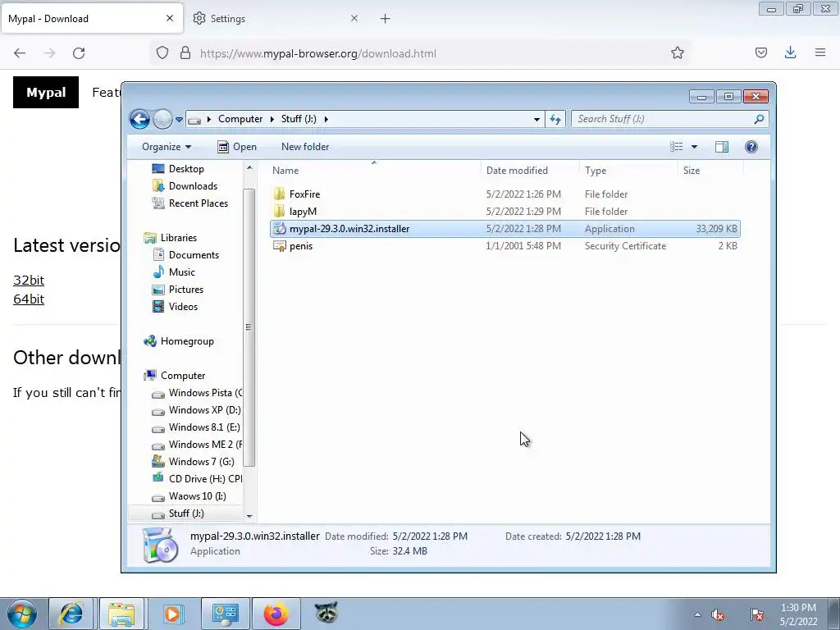This screenshot has height=630, width=840.
Task: Click Open in the Explorer toolbar
Action: tap(237, 147)
